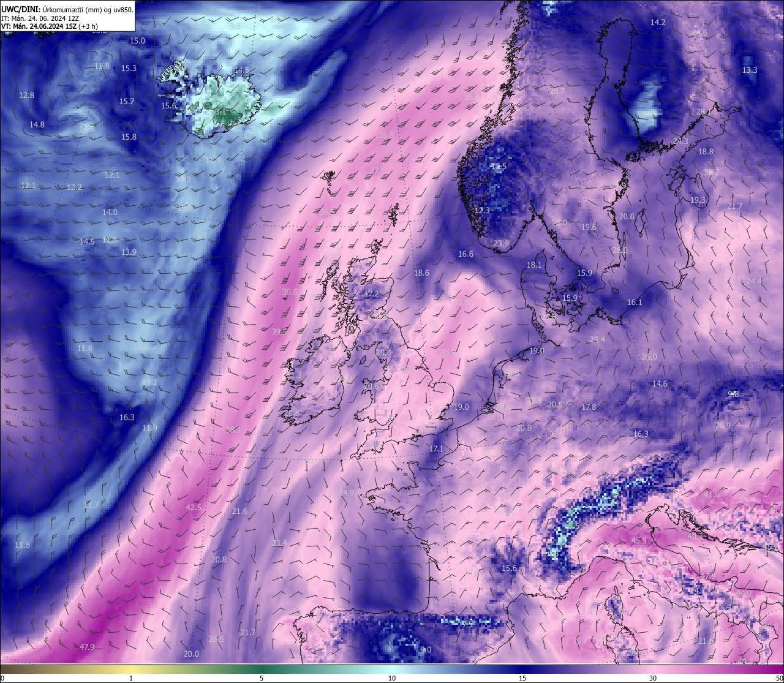Click the 17.2 value over Scotland
The width and height of the screenshot is (784, 683).
(x=371, y=294)
